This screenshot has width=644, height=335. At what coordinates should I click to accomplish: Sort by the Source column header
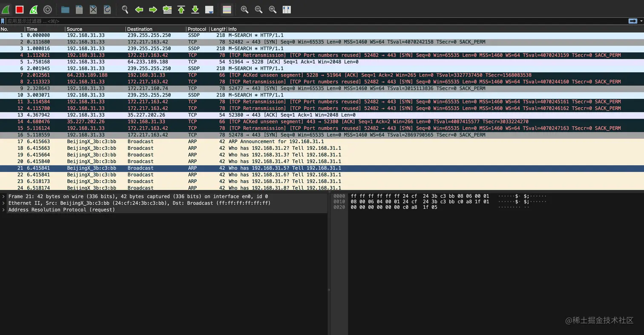tap(95, 29)
